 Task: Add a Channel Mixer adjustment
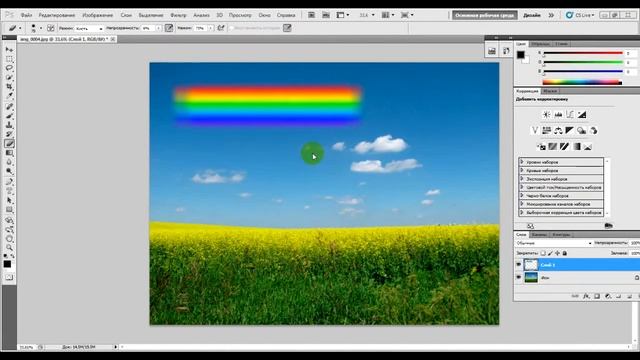pos(593,131)
